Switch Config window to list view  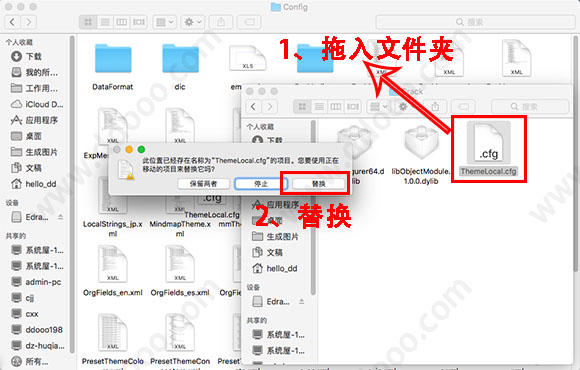(105, 22)
